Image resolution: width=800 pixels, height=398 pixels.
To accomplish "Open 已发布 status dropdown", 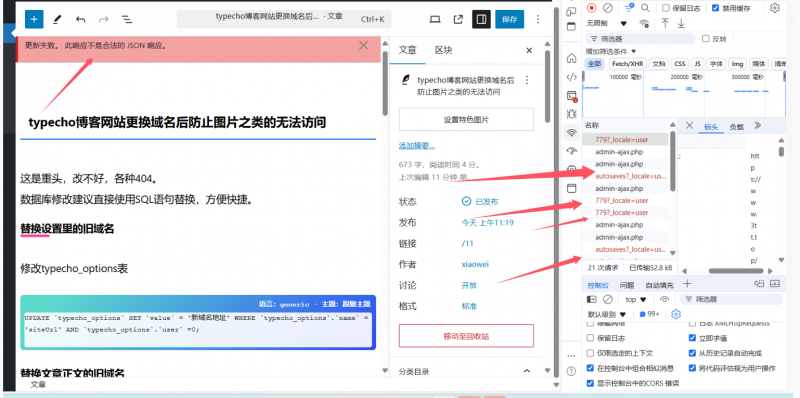I will [480, 202].
